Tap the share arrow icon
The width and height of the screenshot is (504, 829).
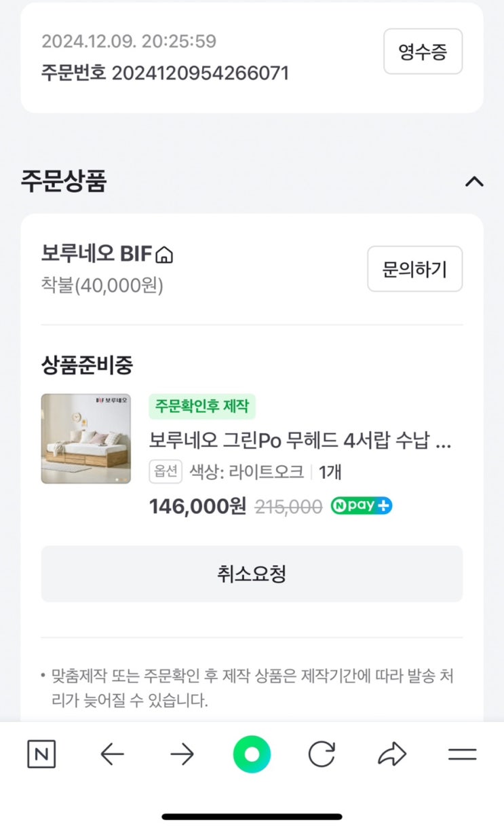coord(392,754)
